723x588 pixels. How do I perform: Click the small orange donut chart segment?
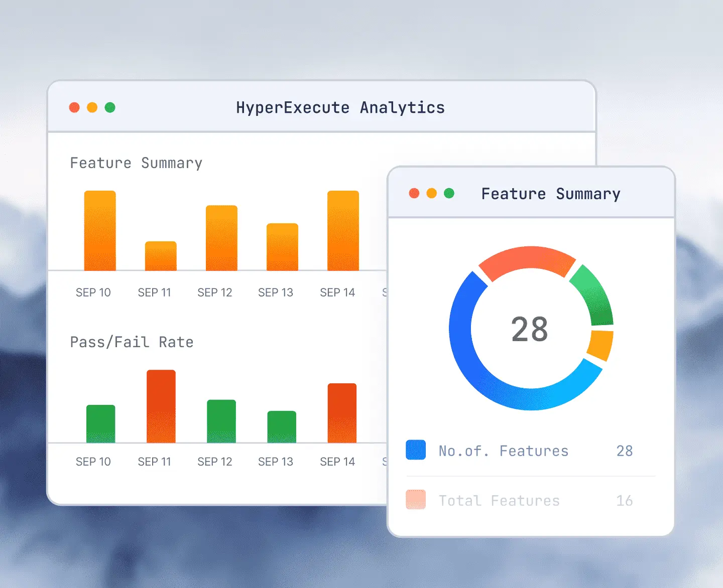(601, 345)
